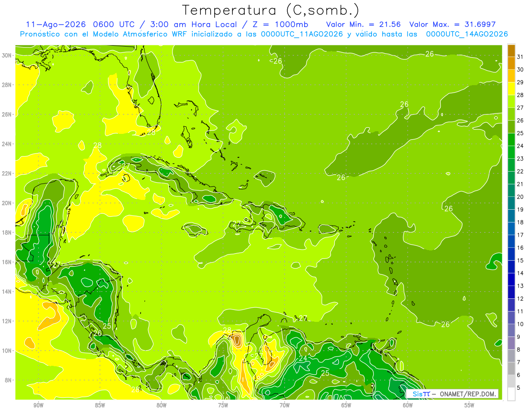Click the color bar label 16
532x411 pixels.
pos(520,248)
